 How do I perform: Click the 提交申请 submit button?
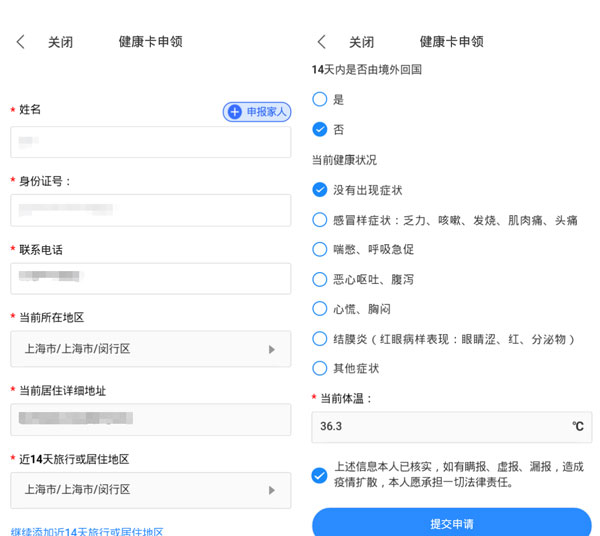click(x=451, y=523)
